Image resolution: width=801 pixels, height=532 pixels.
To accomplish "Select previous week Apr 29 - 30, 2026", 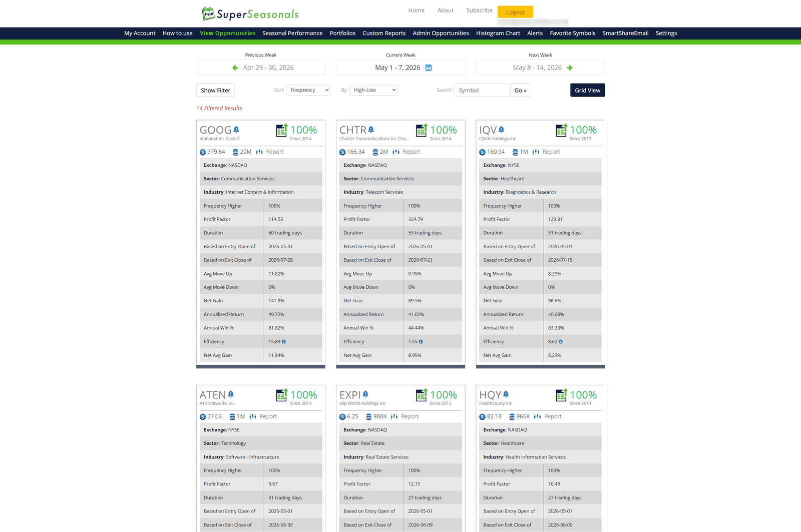I will pyautogui.click(x=268, y=68).
